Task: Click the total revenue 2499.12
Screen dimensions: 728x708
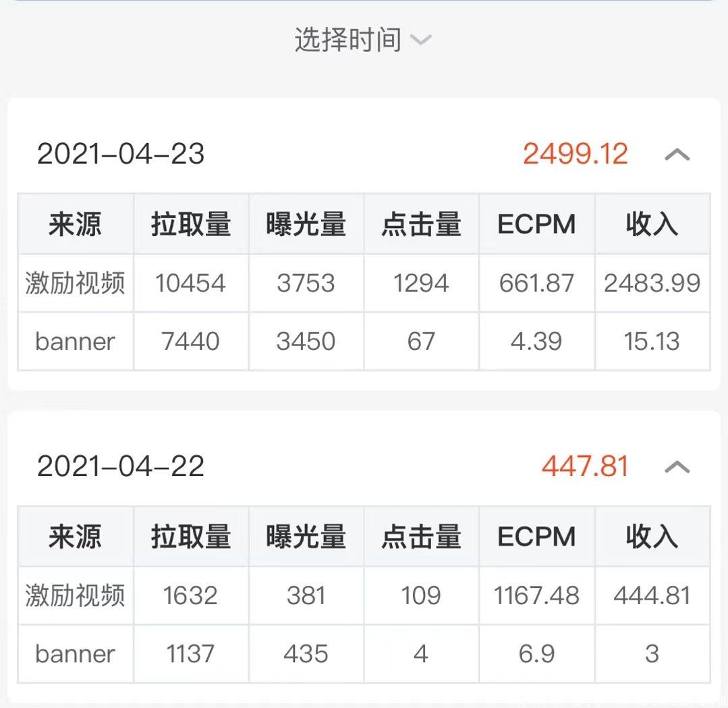Action: pos(574,154)
